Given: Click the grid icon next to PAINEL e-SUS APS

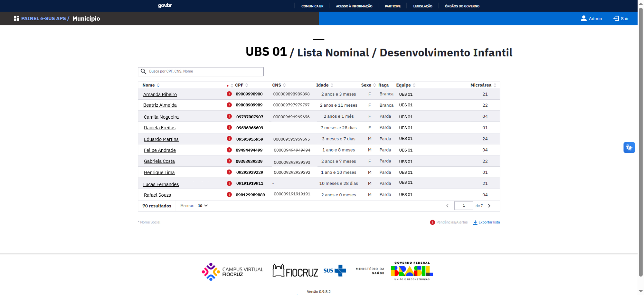Looking at the screenshot, I should click(16, 18).
